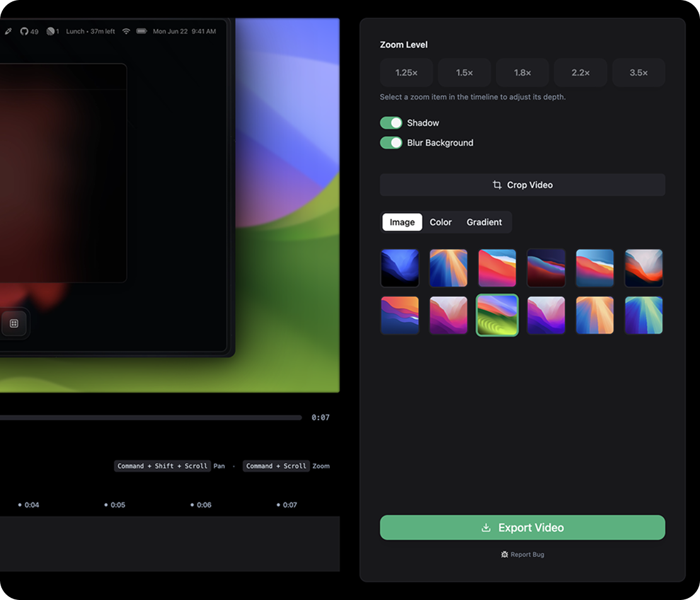Set zoom level to 3.5×

coord(638,72)
